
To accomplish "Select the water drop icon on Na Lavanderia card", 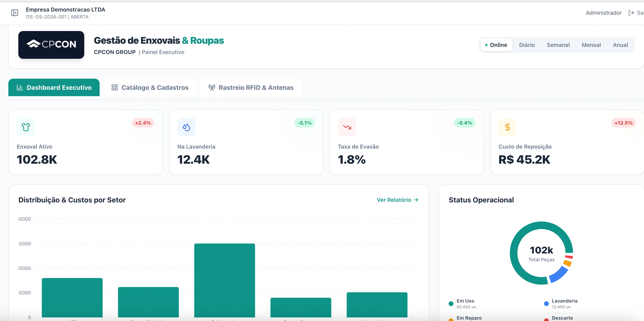I will tap(186, 127).
